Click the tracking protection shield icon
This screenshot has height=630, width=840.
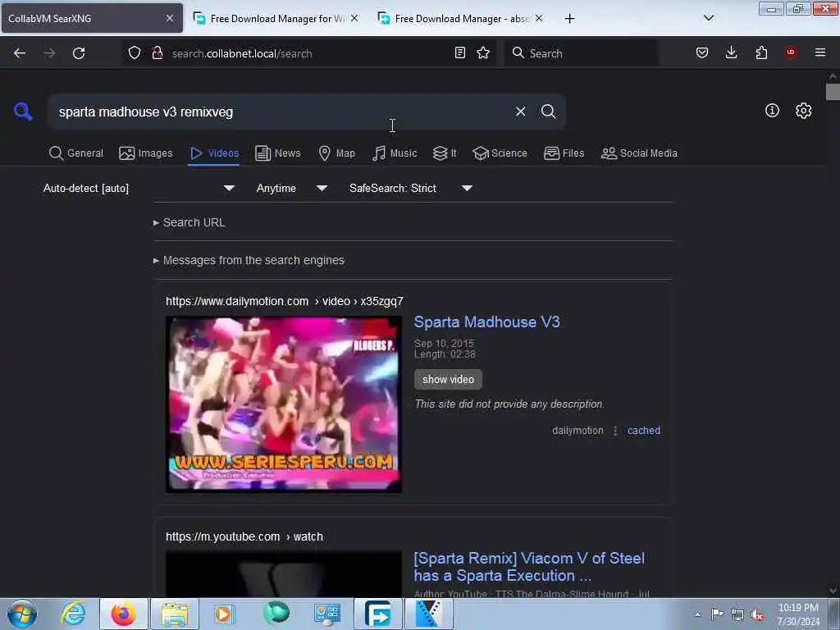coord(135,52)
